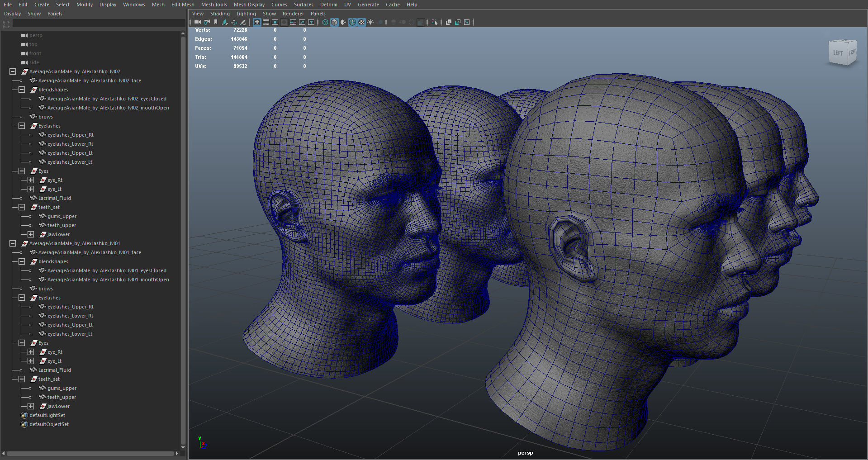Viewport: 868px width, 460px height.
Task: Toggle Wireframe on Shaded button
Action: pos(352,22)
